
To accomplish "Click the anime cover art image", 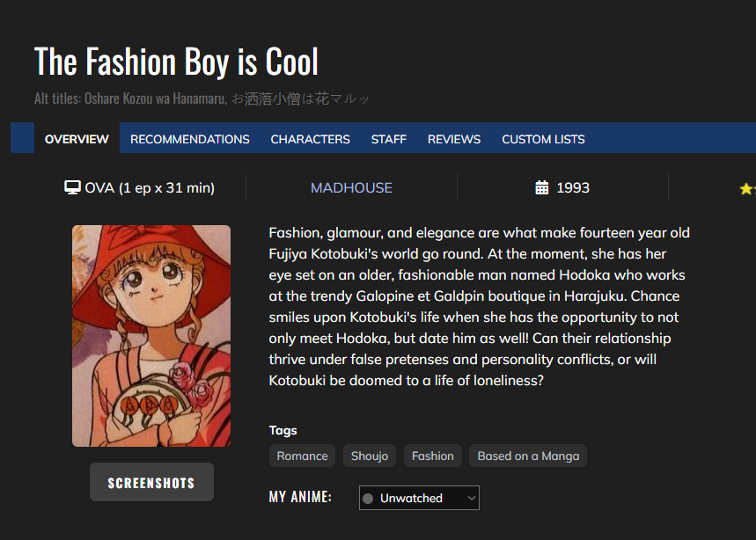I will click(x=151, y=336).
